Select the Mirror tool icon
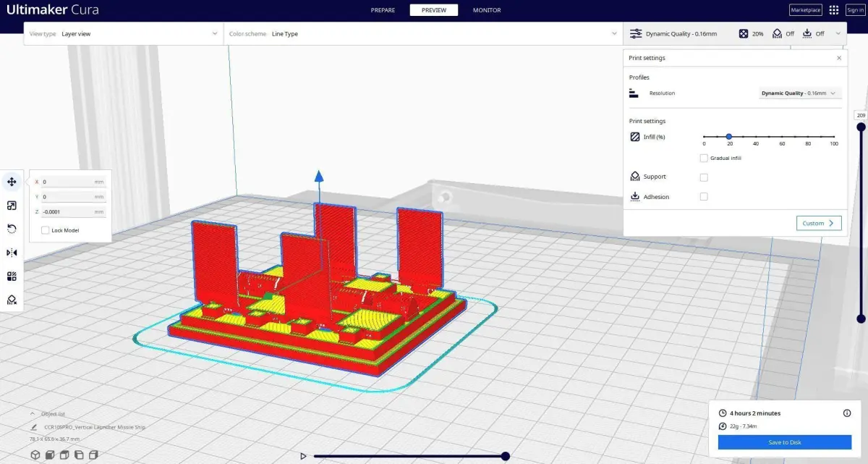Viewport: 868px width, 464px height. pyautogui.click(x=12, y=253)
